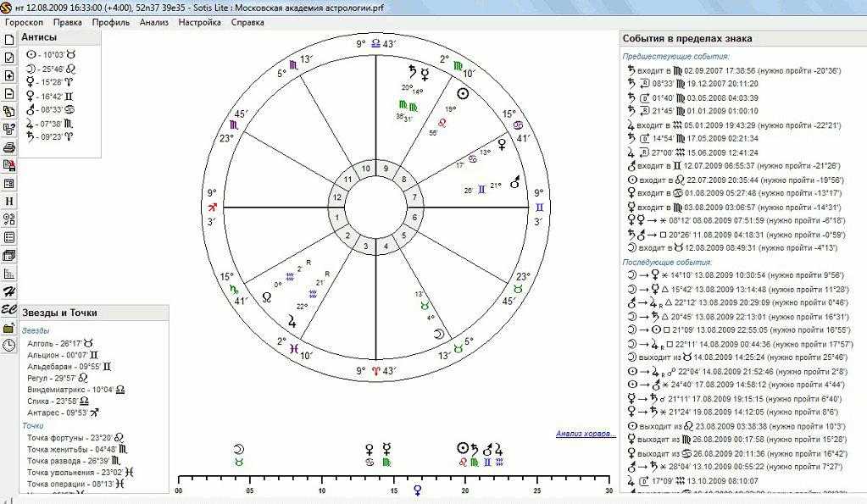Open the Гороскоп menu
Image resolution: width=867 pixels, height=504 pixels.
point(24,23)
